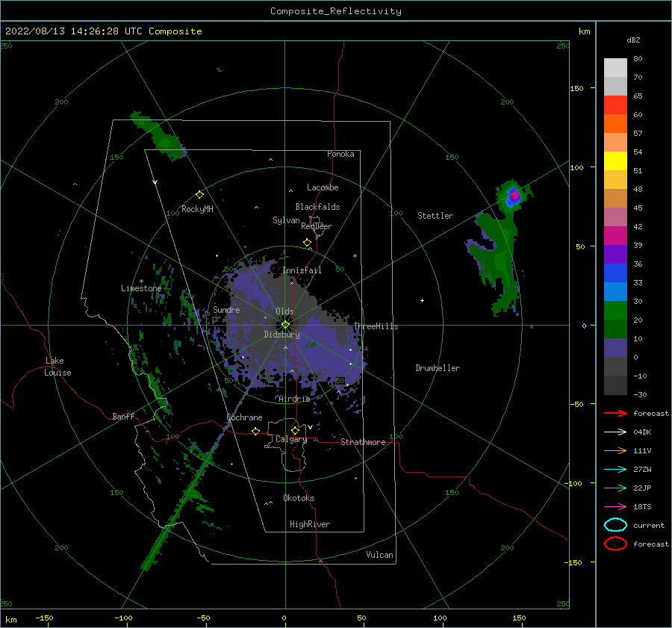Screen dimensions: 672x628
Task: Click the dark orange 57-60 dBZ swatch
Action: 615,124
